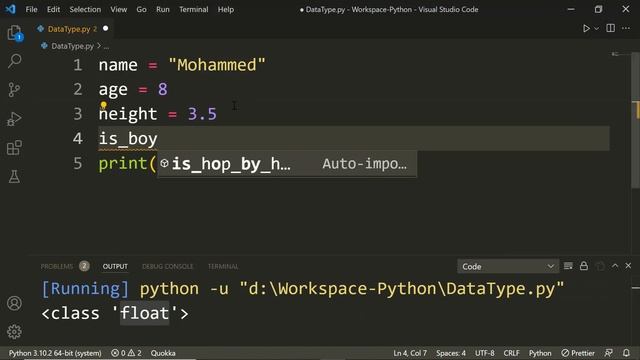Click Ln 4, Col 7 position indicator

click(410, 353)
